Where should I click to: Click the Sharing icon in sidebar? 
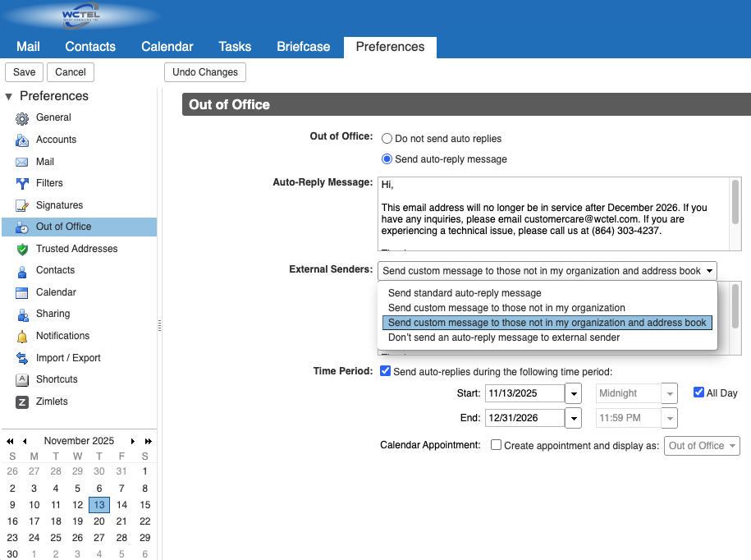pos(22,314)
